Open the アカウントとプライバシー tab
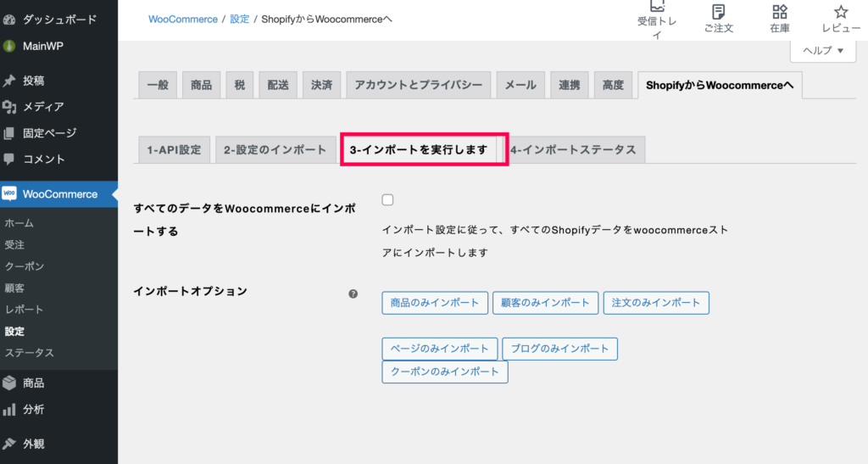The height and width of the screenshot is (464, 868). [419, 86]
